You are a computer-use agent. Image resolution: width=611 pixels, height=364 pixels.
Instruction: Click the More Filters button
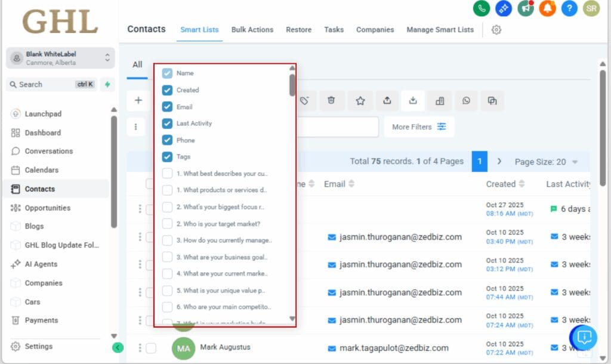(419, 127)
